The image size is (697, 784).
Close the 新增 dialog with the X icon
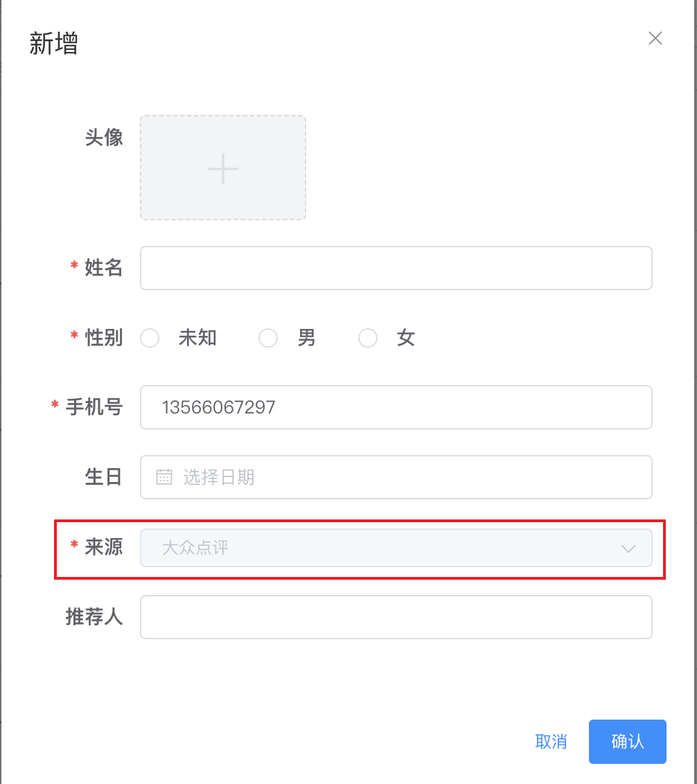tap(655, 39)
